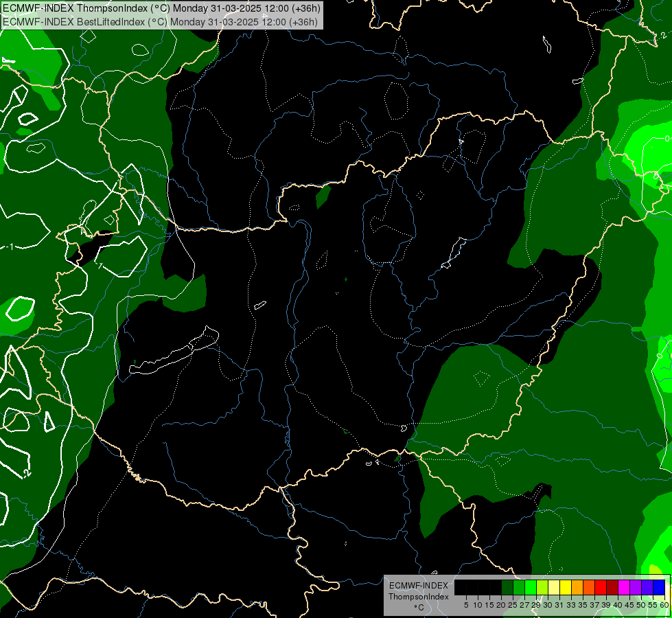Viewport: 672px width, 618px height.
Task: Click the legend tick label 20
Action: pos(501,605)
